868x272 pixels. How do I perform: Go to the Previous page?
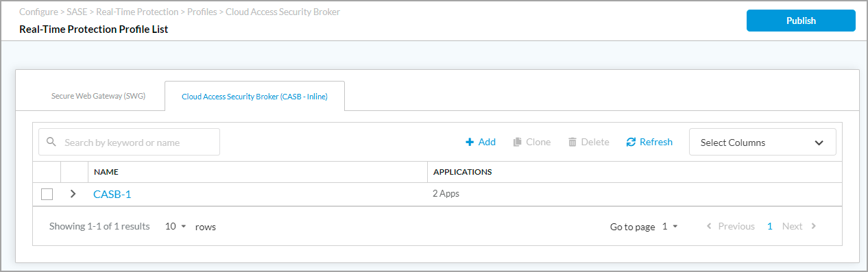(730, 226)
